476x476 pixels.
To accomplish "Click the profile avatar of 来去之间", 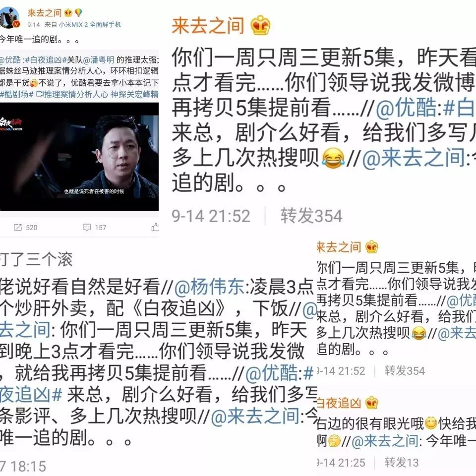I will click(x=9, y=17).
